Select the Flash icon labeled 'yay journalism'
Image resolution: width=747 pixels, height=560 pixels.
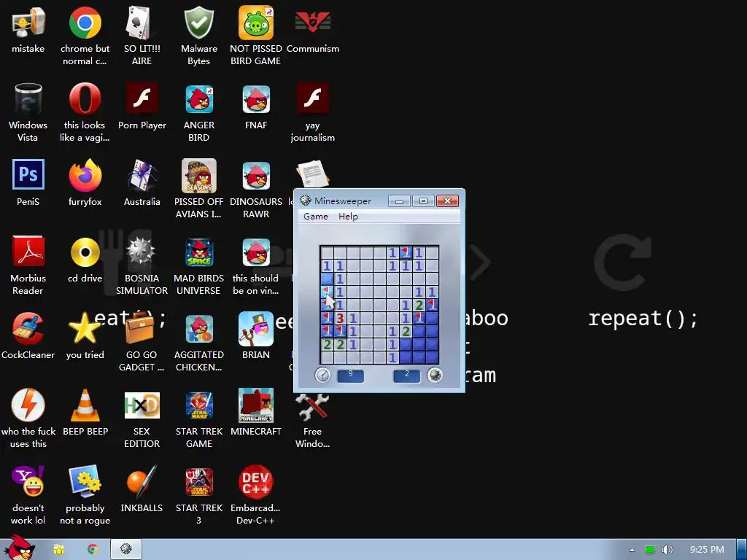(312, 112)
